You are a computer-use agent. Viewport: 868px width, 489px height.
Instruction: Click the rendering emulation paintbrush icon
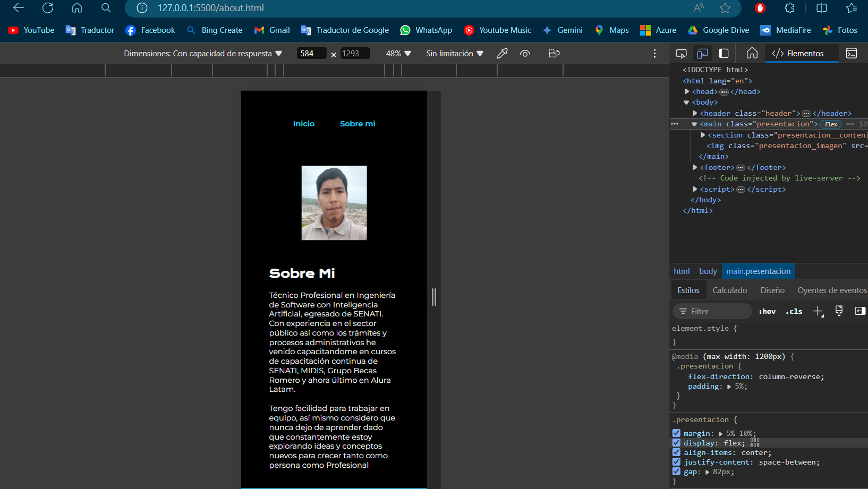pos(839,312)
